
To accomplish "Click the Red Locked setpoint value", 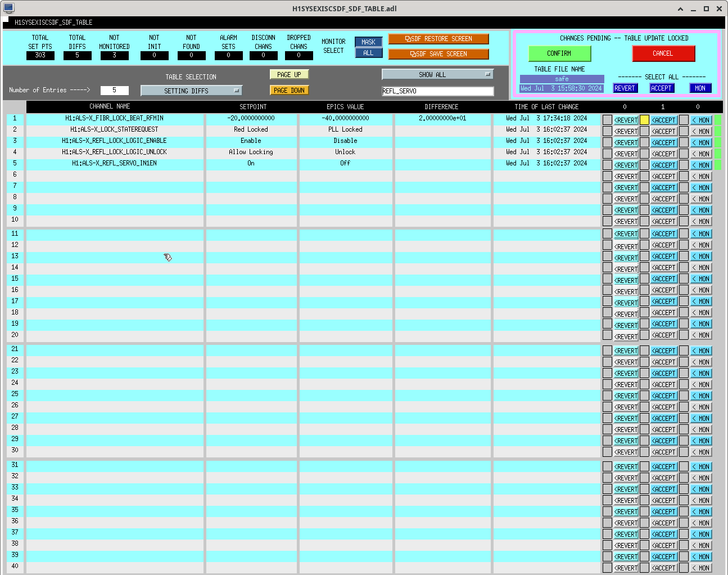I will (x=251, y=130).
